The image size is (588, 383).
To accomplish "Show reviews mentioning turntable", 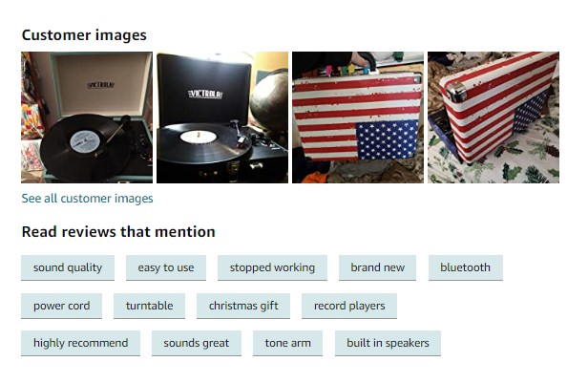I will point(149,306).
